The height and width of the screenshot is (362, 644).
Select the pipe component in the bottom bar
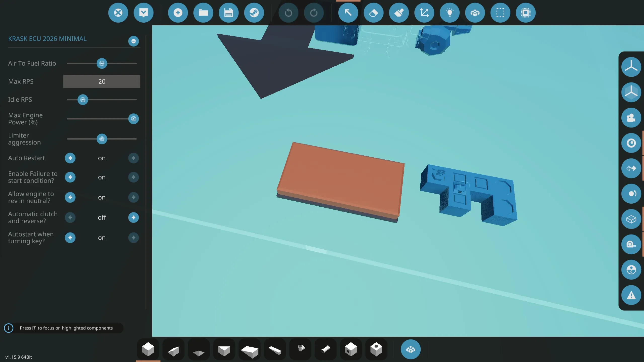(326, 349)
